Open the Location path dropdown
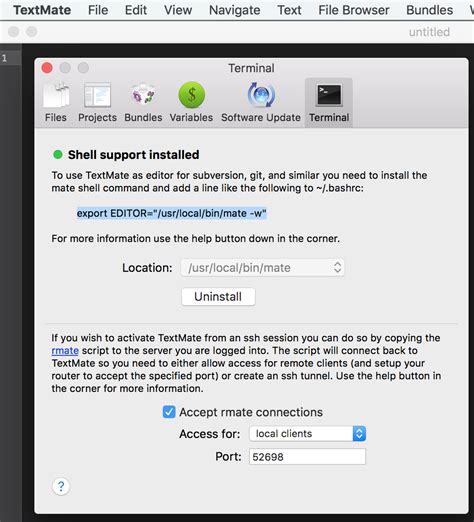 [x=263, y=268]
